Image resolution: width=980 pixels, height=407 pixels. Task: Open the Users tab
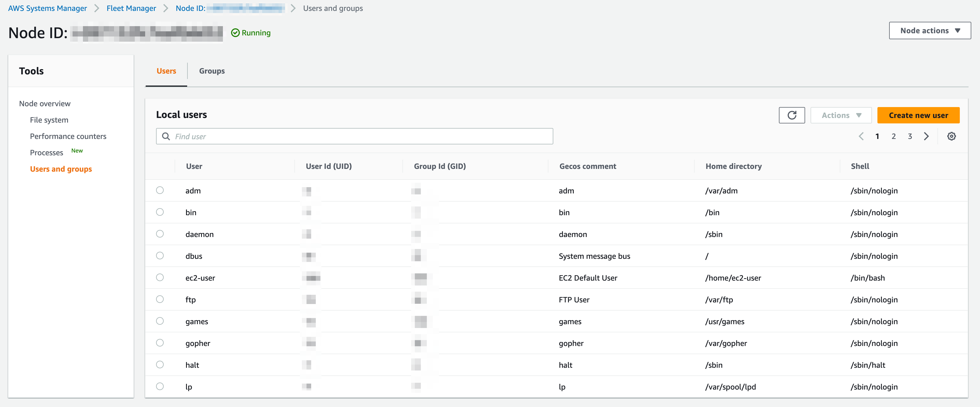click(166, 71)
